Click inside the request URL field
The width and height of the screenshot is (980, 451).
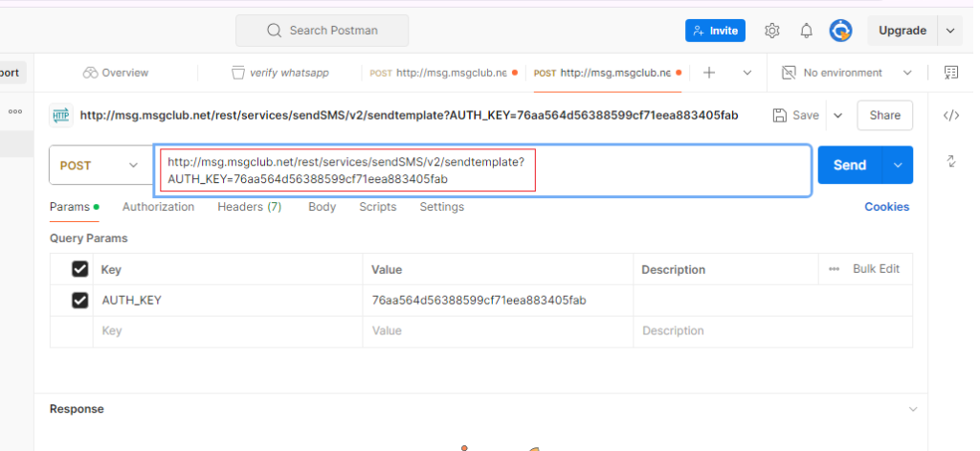click(482, 170)
